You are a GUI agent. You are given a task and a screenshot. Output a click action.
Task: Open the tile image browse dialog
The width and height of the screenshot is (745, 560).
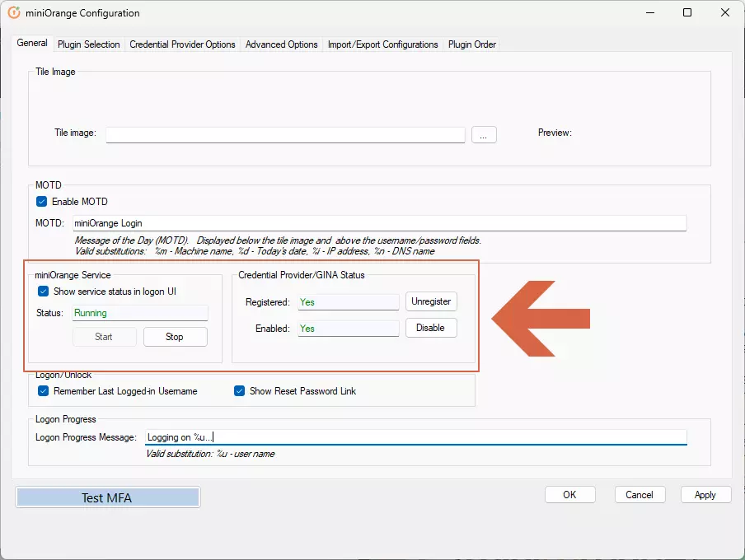(x=484, y=134)
